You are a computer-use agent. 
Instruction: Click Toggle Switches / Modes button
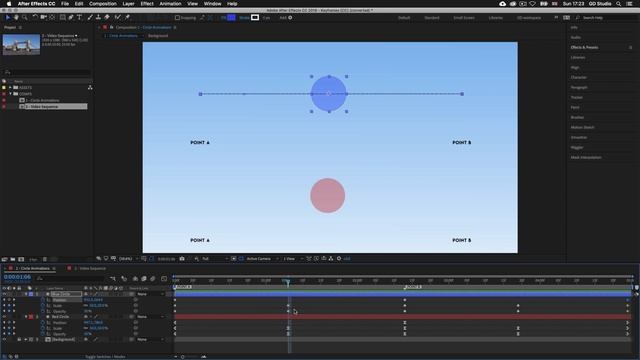(x=105, y=357)
